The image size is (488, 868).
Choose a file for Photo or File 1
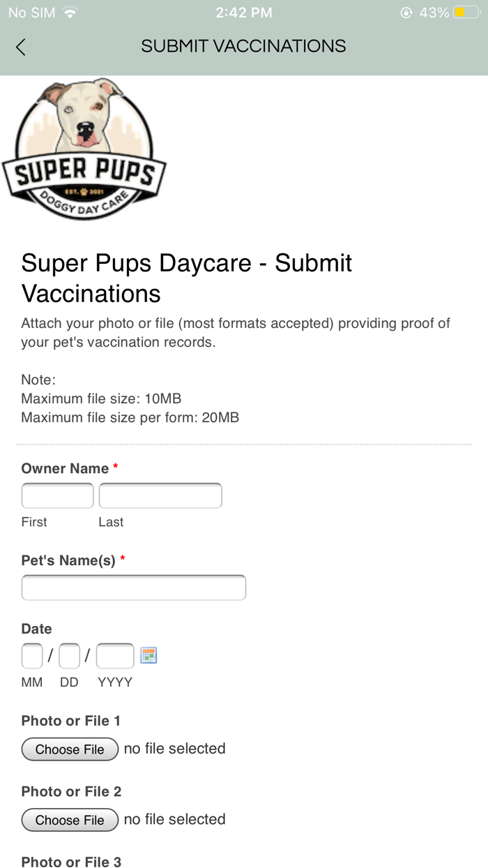70,749
